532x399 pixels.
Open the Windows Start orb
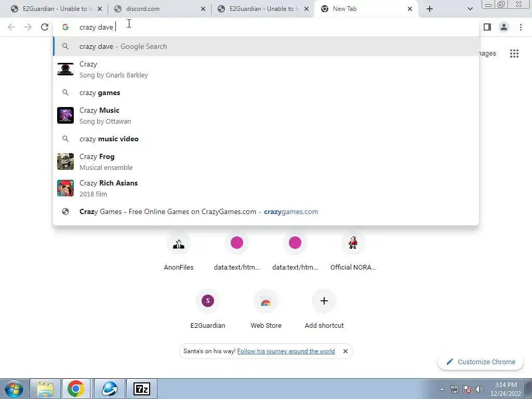click(x=14, y=389)
